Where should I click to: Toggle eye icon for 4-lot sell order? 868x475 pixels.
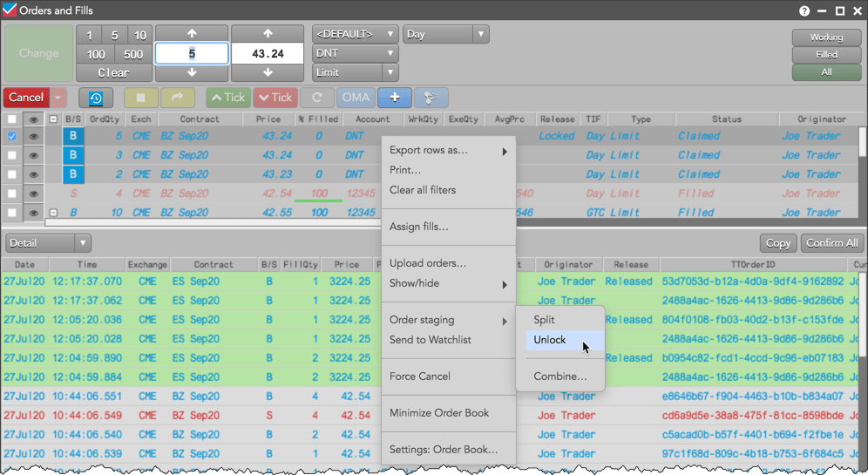pyautogui.click(x=33, y=193)
